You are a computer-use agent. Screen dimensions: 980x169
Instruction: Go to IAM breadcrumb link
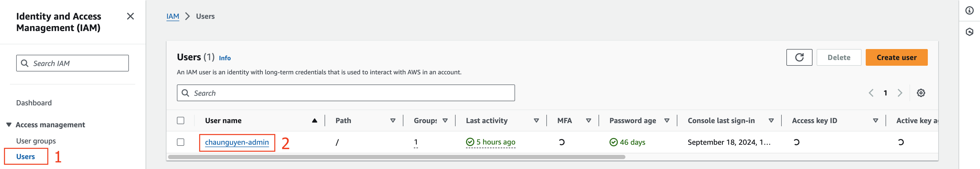pos(173,16)
